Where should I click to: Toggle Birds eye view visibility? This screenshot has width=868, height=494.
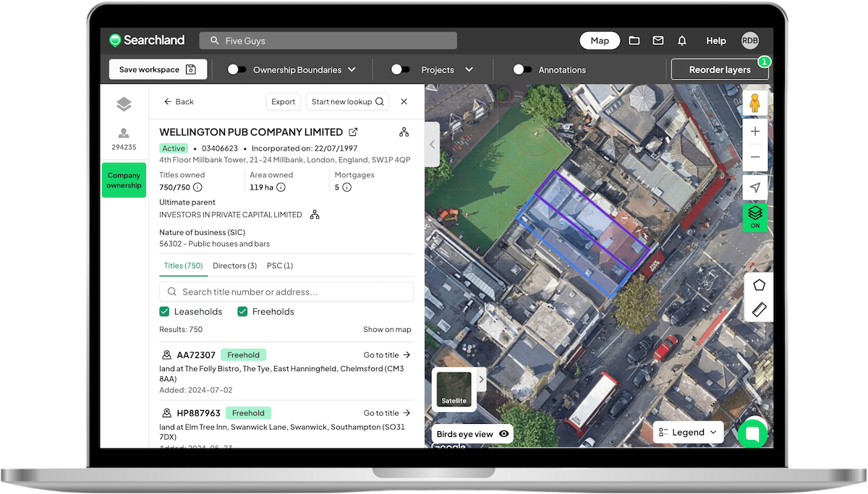(504, 434)
